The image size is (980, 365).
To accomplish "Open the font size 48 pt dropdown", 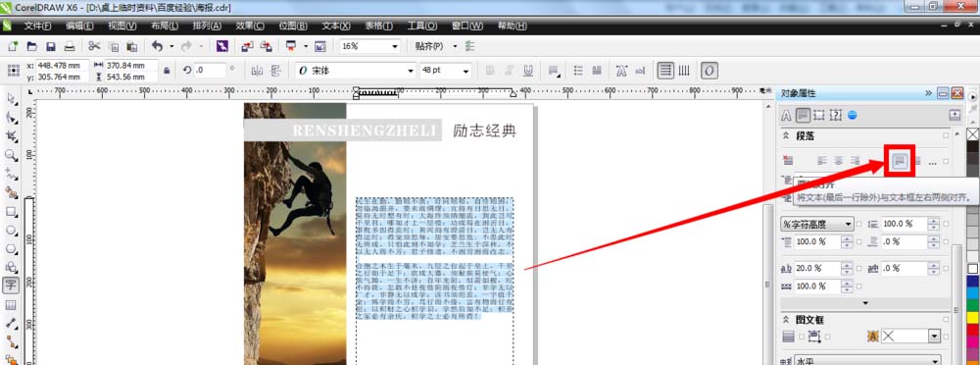I will pos(465,71).
